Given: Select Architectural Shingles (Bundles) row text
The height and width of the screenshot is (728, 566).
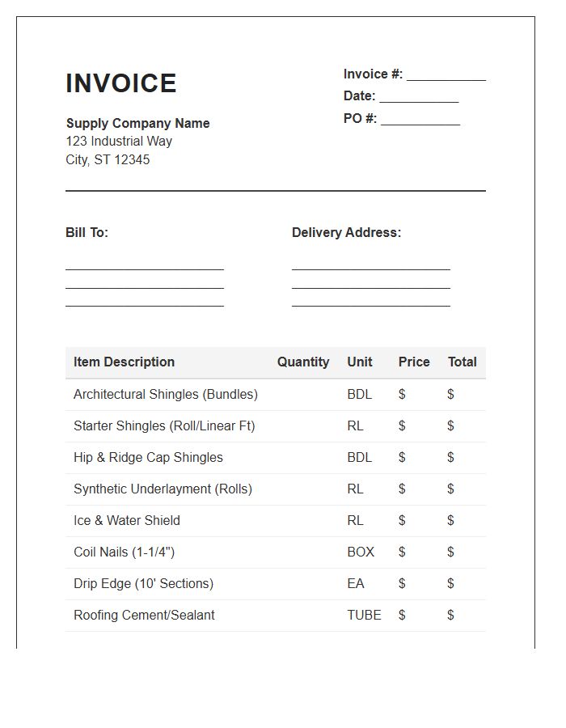Looking at the screenshot, I should 166,394.
